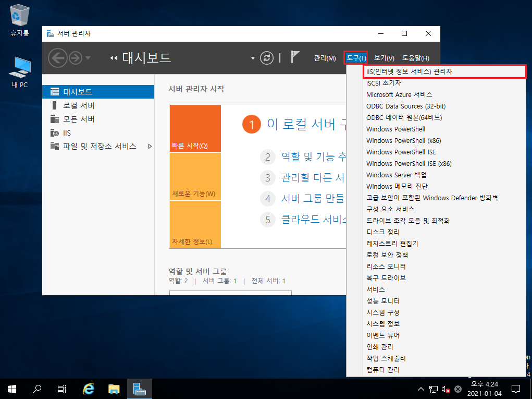
Task: Select the 새로운 기능(W) tile
Action: pos(195,176)
